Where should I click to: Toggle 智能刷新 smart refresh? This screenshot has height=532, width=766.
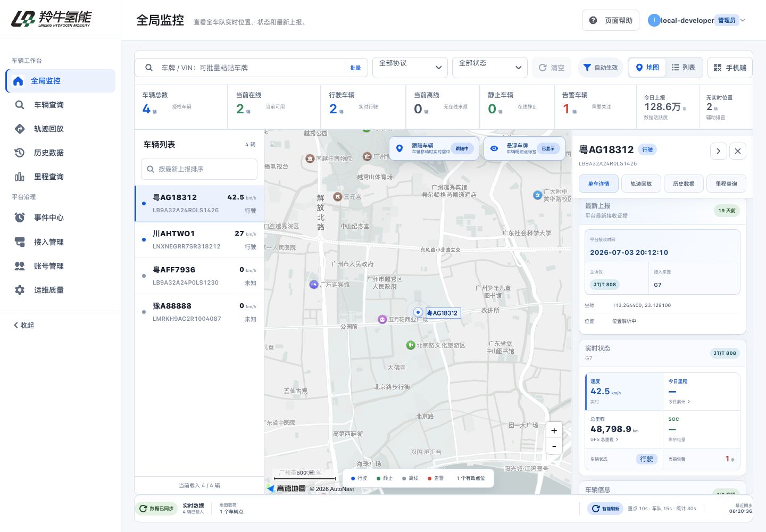point(606,509)
